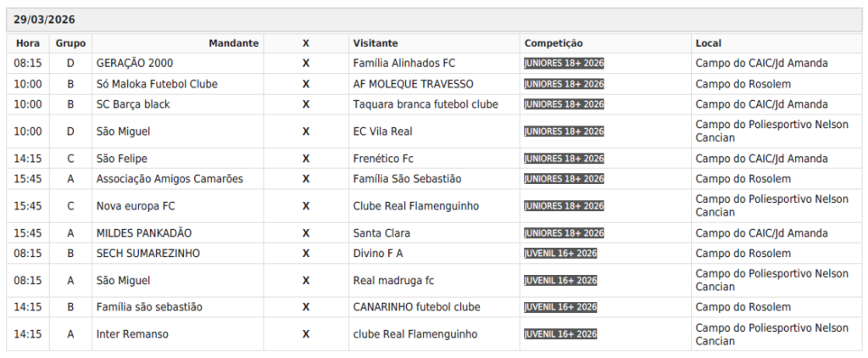Click Associação Amigos Camarões team
Viewport: 868px width, 358px height.
tap(170, 179)
